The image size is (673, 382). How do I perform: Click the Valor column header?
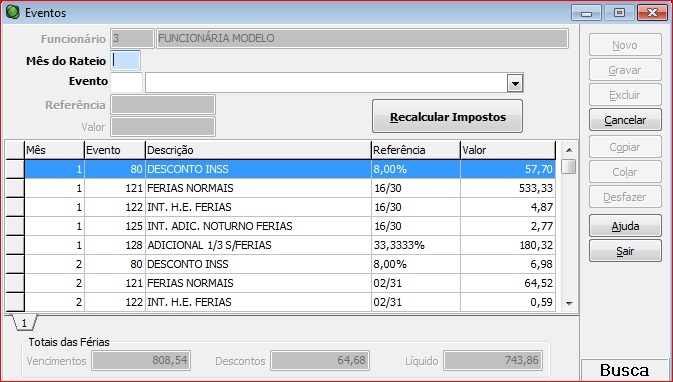[508, 150]
